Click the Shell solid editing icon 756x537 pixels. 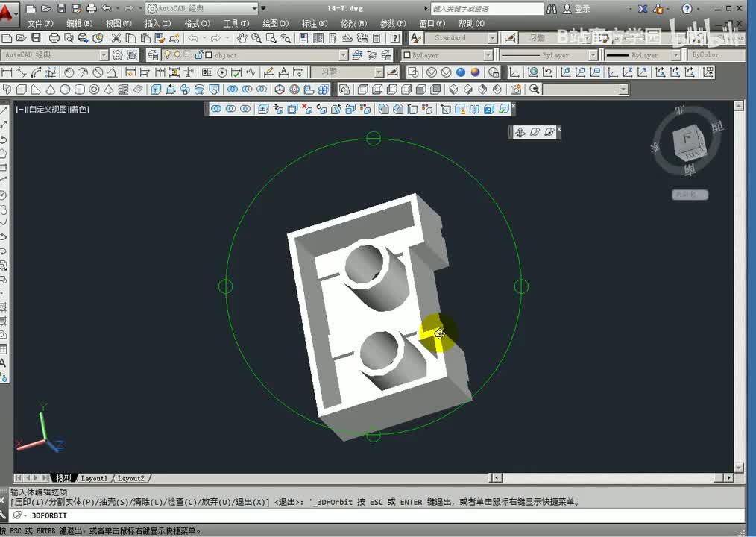click(489, 109)
